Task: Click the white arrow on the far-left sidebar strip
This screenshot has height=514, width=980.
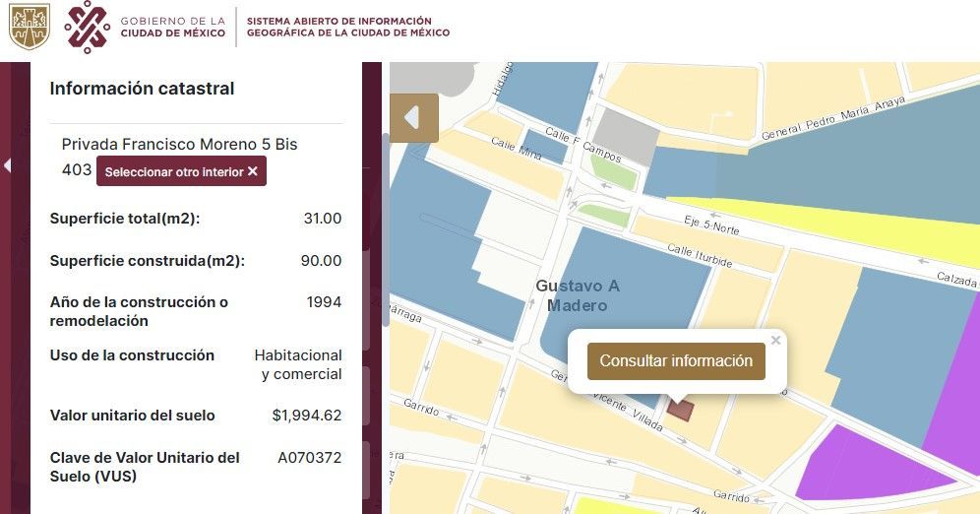Action: coord(7,165)
